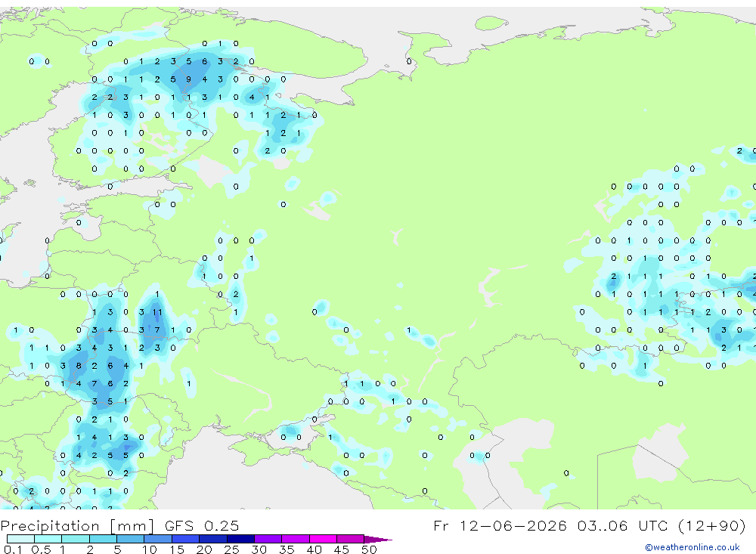756x554 pixels.
Task: Select the 40–45 mm legend color swatch
Action: (323, 539)
